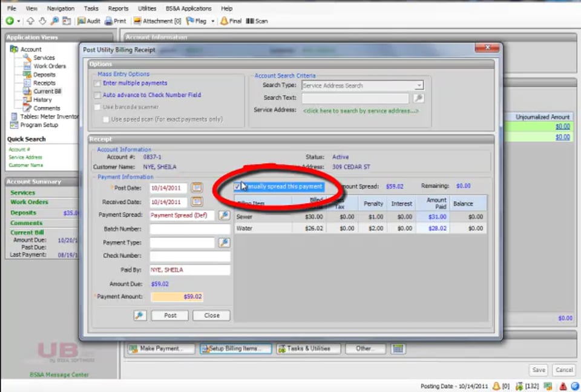Click the Search Text lookup icon
The width and height of the screenshot is (581, 392).
418,98
